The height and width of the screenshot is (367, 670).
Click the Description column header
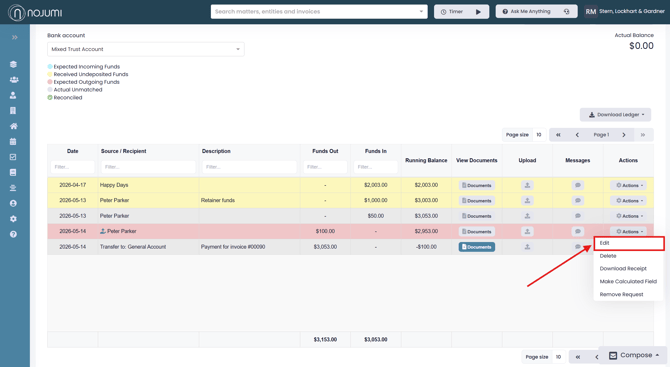(x=216, y=151)
